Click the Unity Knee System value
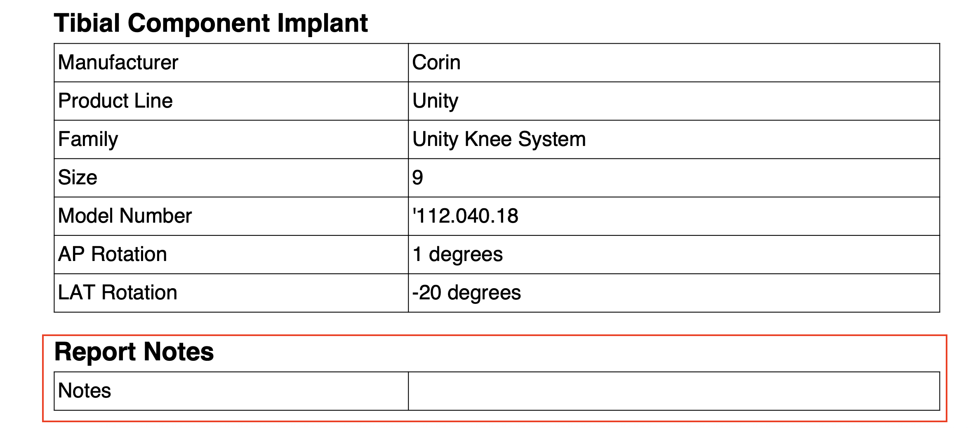The width and height of the screenshot is (980, 428). [x=499, y=139]
